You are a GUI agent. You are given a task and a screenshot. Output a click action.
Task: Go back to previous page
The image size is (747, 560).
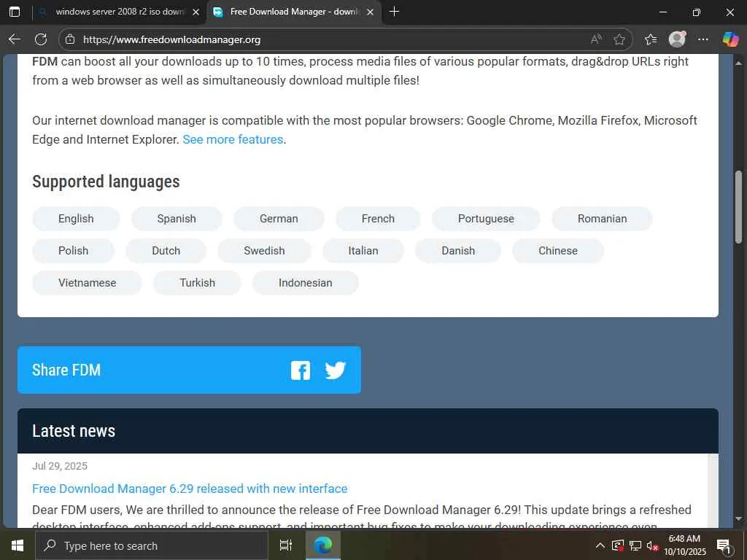[x=15, y=39]
